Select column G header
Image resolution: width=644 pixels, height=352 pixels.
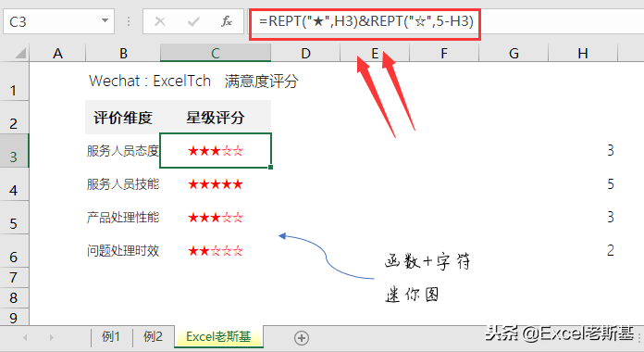tap(514, 54)
